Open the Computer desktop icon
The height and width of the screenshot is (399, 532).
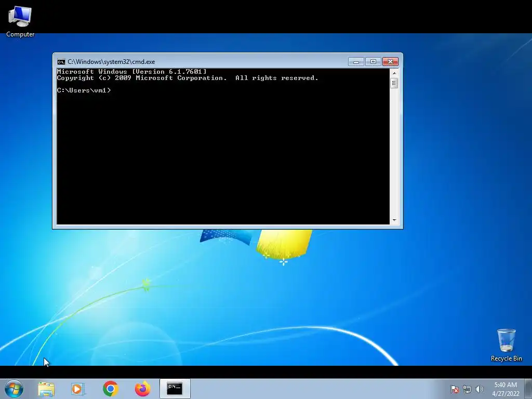point(20,21)
